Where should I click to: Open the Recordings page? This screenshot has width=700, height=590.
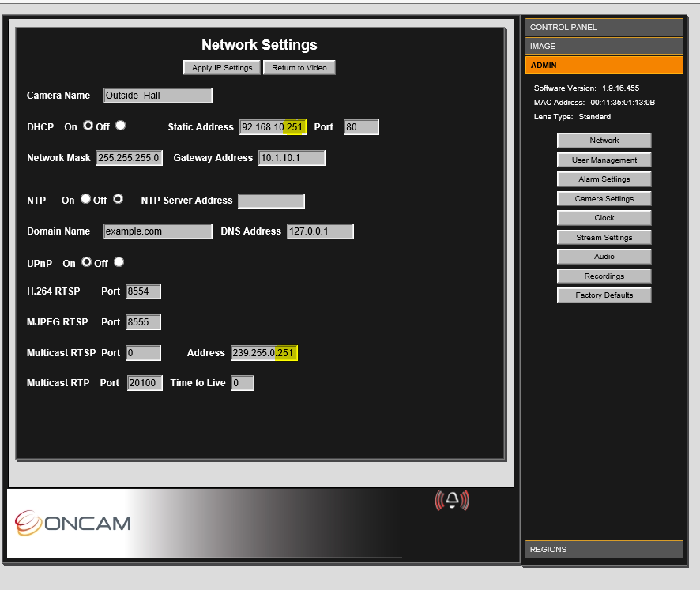click(x=604, y=276)
